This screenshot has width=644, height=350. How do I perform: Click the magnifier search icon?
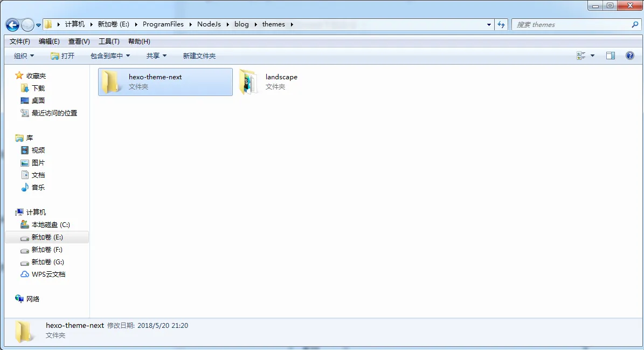[635, 25]
